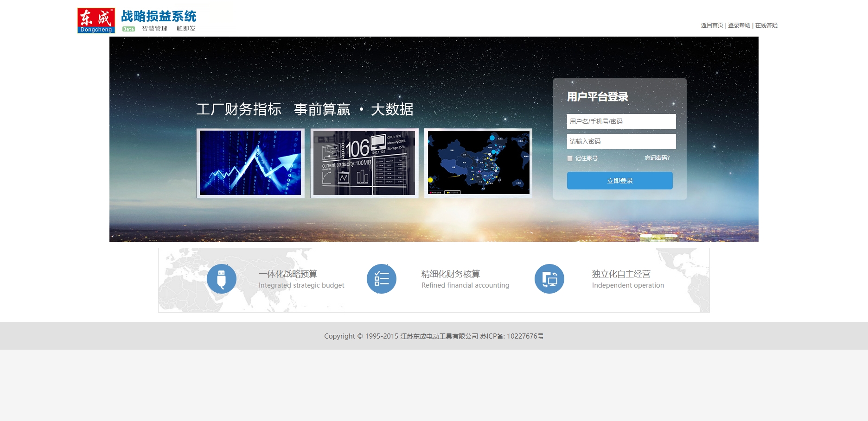The height and width of the screenshot is (421, 868).
Task: Click the 一体化战略预算 text
Action: [288, 274]
